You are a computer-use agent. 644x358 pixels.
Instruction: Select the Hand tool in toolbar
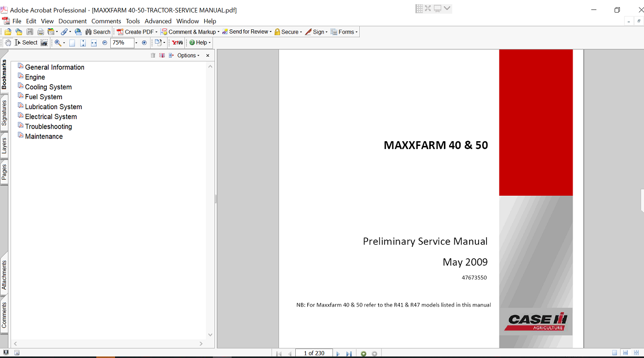pyautogui.click(x=8, y=43)
